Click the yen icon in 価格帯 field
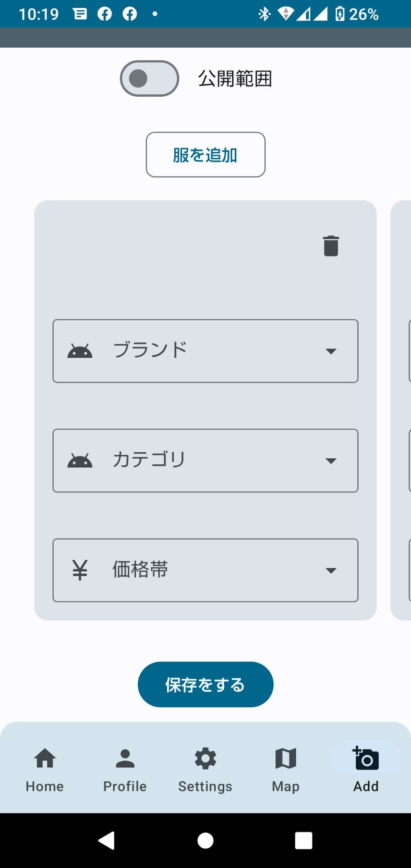The width and height of the screenshot is (411, 868). [80, 570]
